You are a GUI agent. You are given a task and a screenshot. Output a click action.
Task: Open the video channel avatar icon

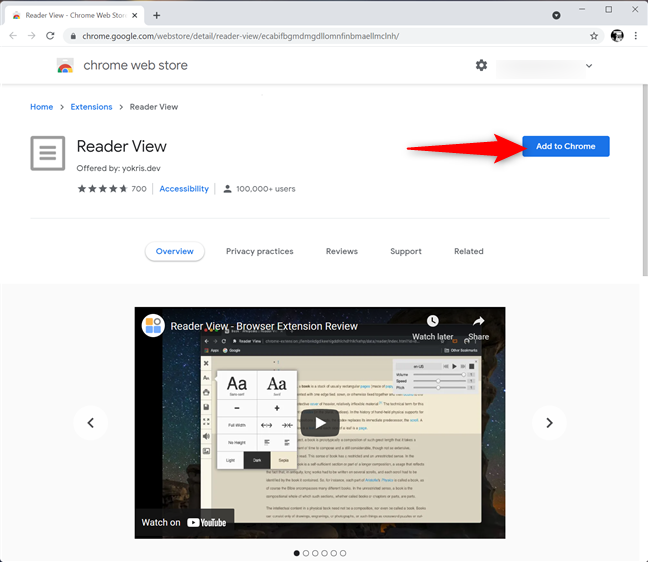click(x=153, y=326)
